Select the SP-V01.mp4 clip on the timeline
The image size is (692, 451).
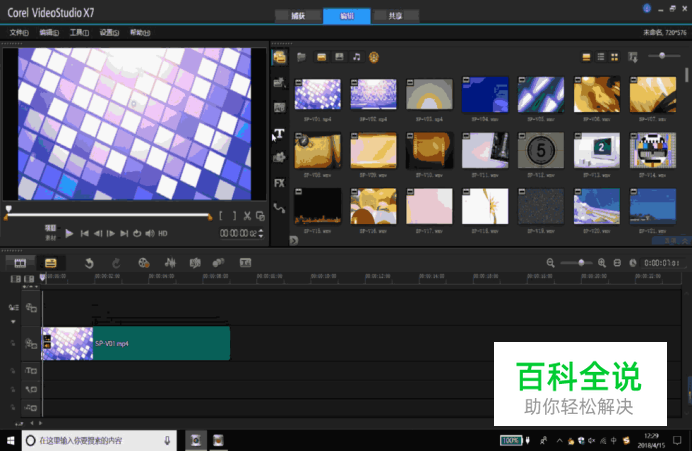(136, 343)
